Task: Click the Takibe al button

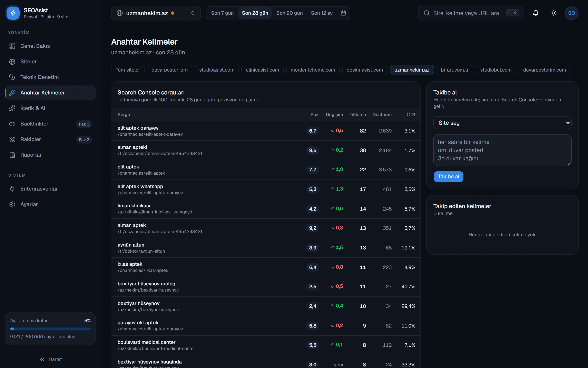Action: click(x=448, y=176)
